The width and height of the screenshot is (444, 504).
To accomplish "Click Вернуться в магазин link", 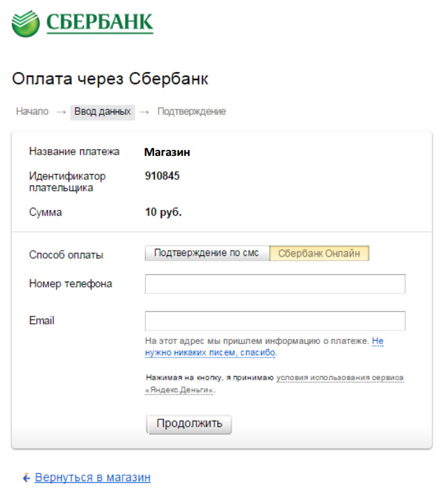I will coord(93,477).
